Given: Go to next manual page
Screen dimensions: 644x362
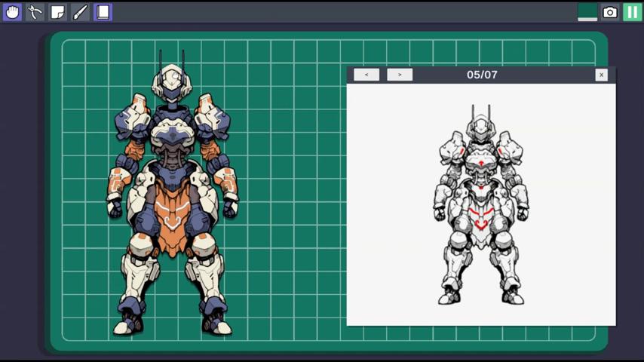Looking at the screenshot, I should 400,75.
